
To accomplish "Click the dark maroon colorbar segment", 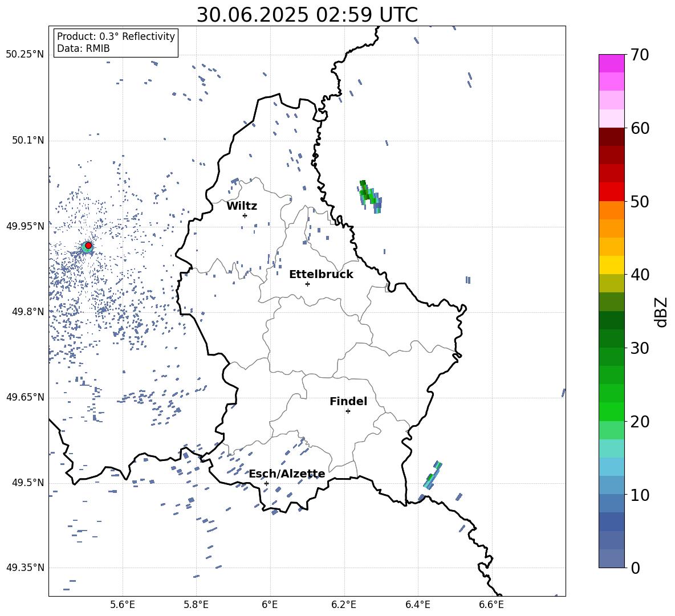I will click(x=612, y=137).
